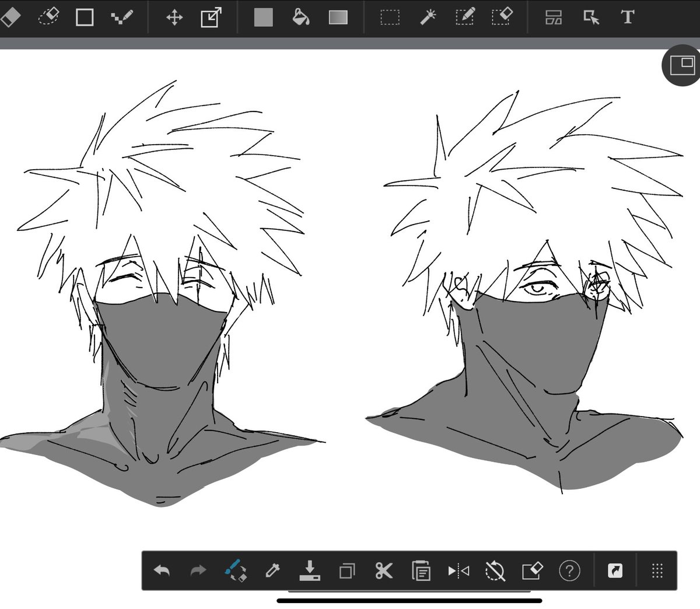Save the canvas with the download icon
The image size is (700, 609).
[x=310, y=570]
